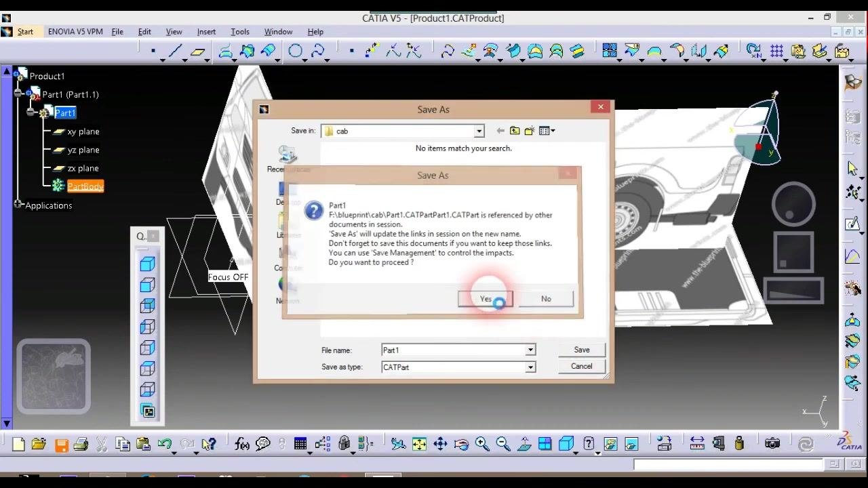Expand the 'Save in' folder dropdown
Image resolution: width=868 pixels, height=488 pixels.
(x=479, y=131)
